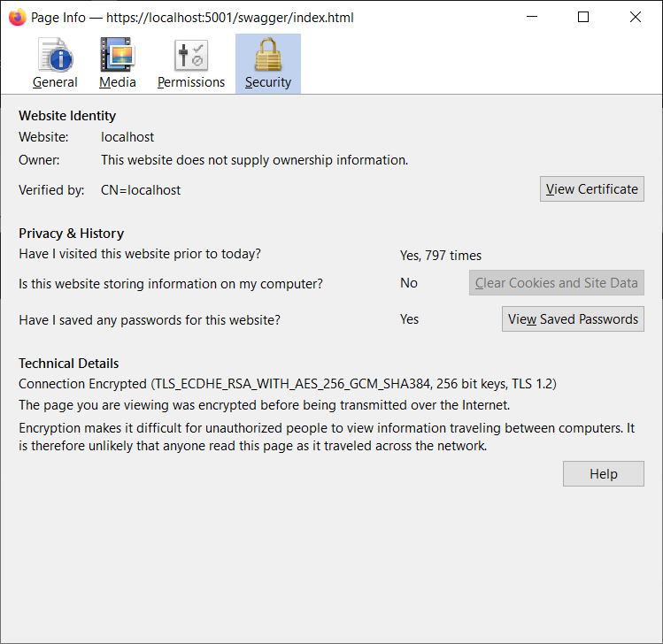Minimize the Page Info window
663x644 pixels.
tap(531, 17)
